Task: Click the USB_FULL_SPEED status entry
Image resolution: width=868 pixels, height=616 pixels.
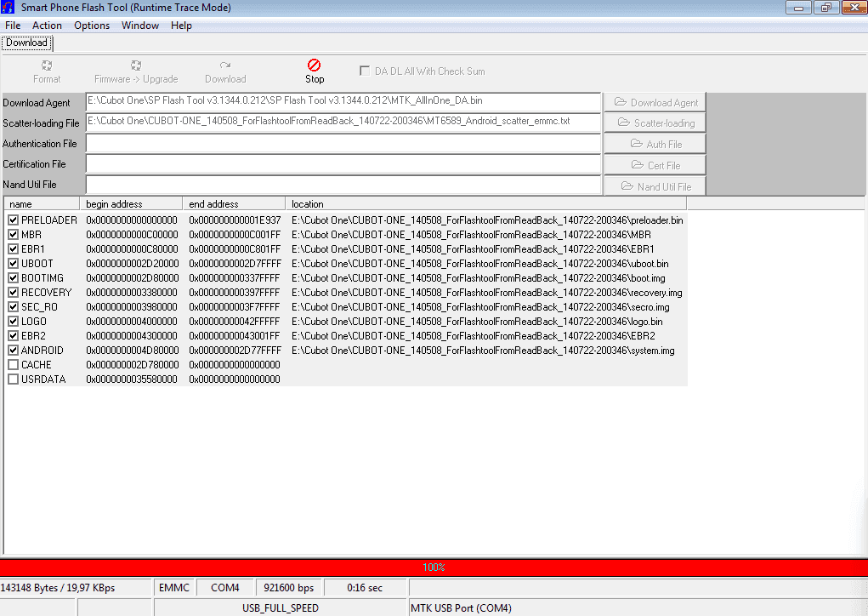Action: [280, 607]
